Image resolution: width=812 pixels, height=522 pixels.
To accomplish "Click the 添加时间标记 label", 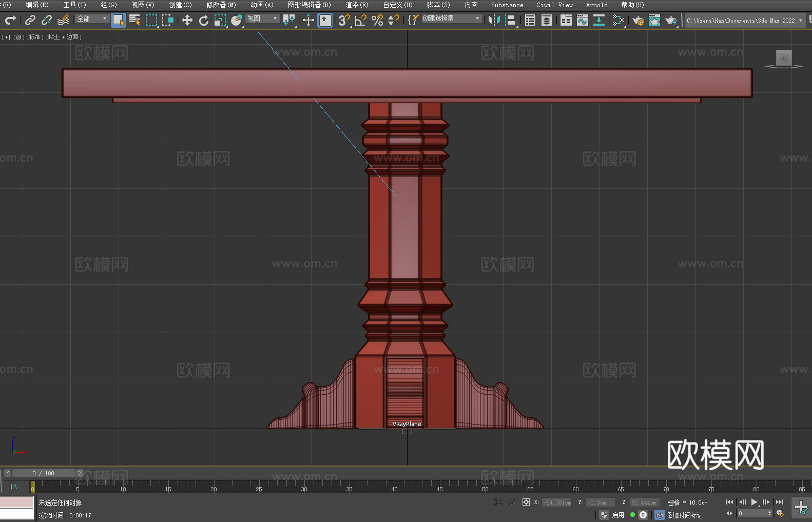I will (684, 515).
